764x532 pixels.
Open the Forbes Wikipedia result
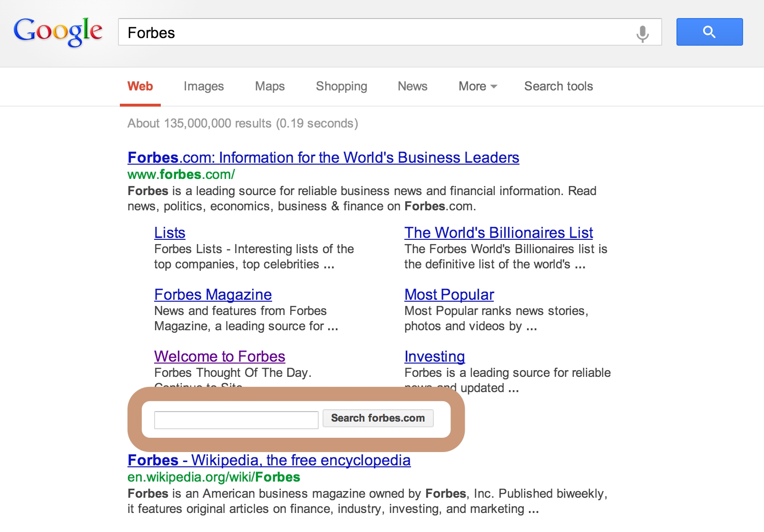pyautogui.click(x=269, y=460)
